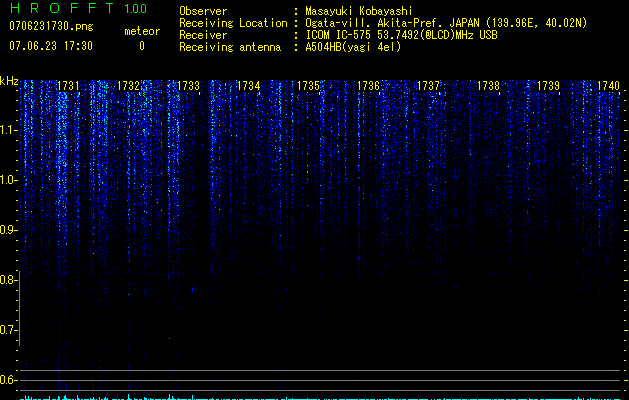Click the Receiving Location label

[233, 23]
